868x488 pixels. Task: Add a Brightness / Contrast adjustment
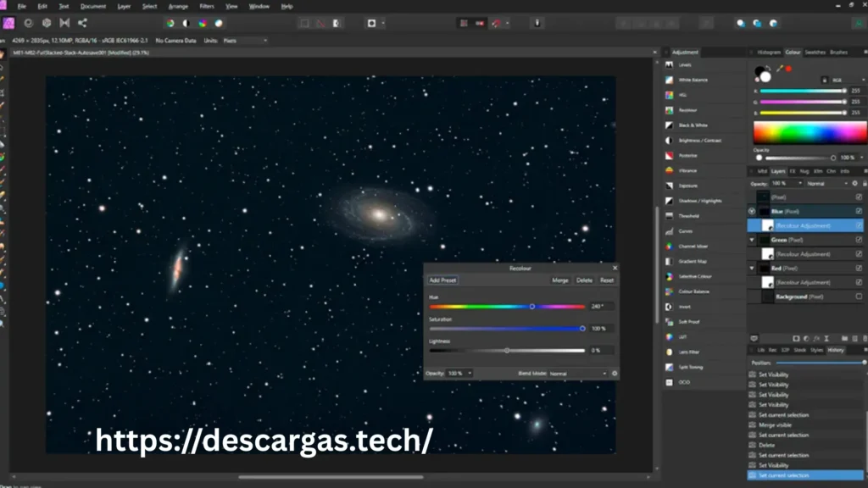[704, 141]
